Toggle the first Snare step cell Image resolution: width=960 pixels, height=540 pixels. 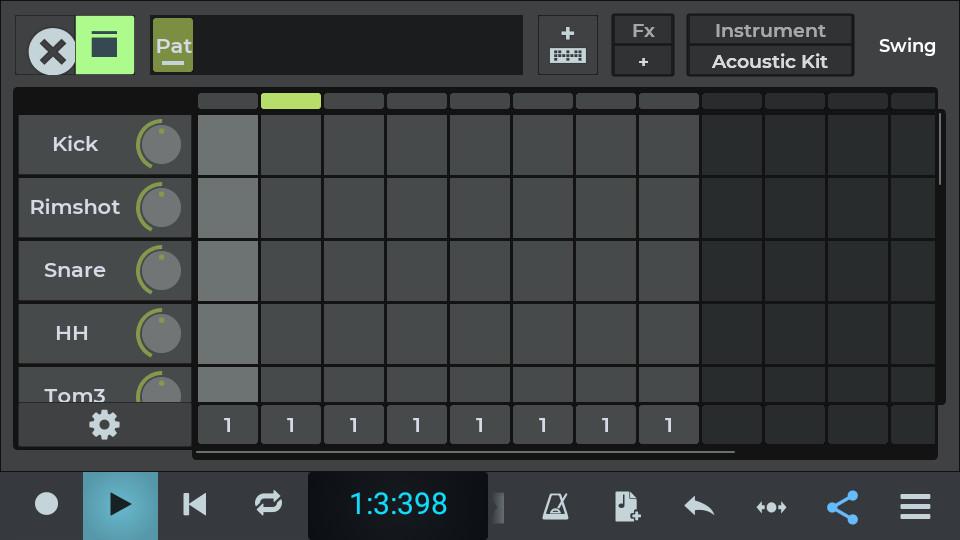228,271
